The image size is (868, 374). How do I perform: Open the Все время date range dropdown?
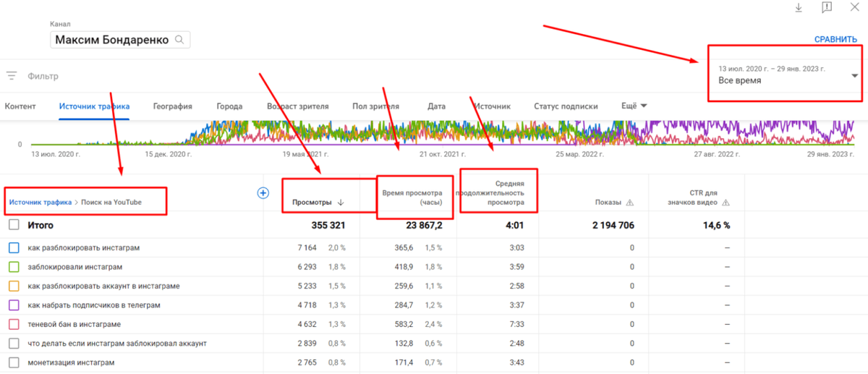click(786, 75)
